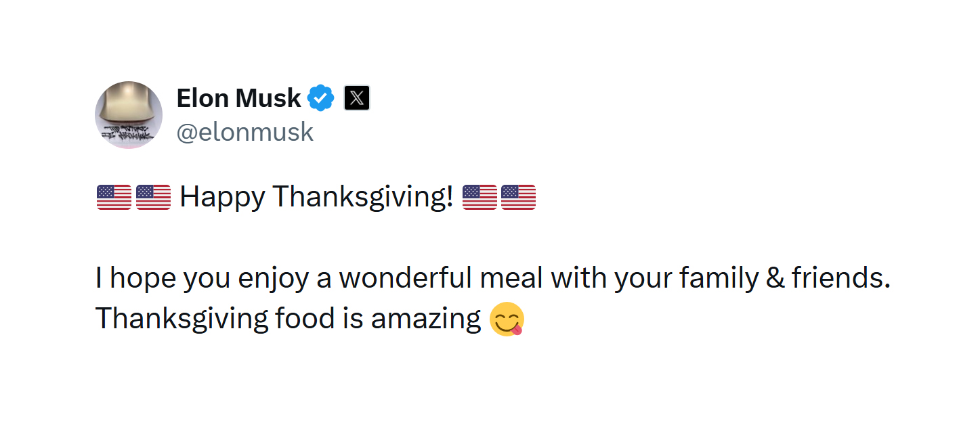Click the black X affiliation badge
The image size is (980, 421).
tap(357, 99)
